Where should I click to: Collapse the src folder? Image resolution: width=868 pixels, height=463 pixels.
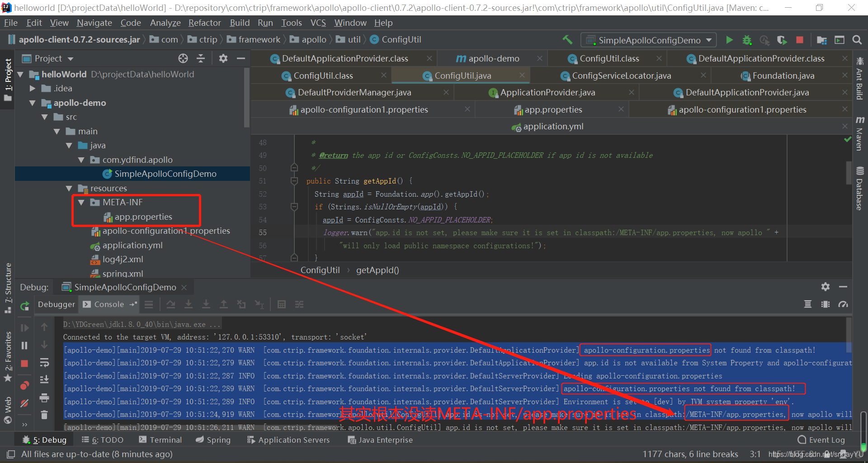(x=45, y=117)
